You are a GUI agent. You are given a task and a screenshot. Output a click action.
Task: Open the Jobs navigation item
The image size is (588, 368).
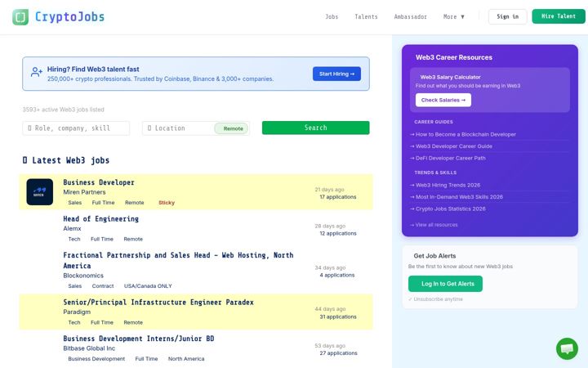(332, 17)
